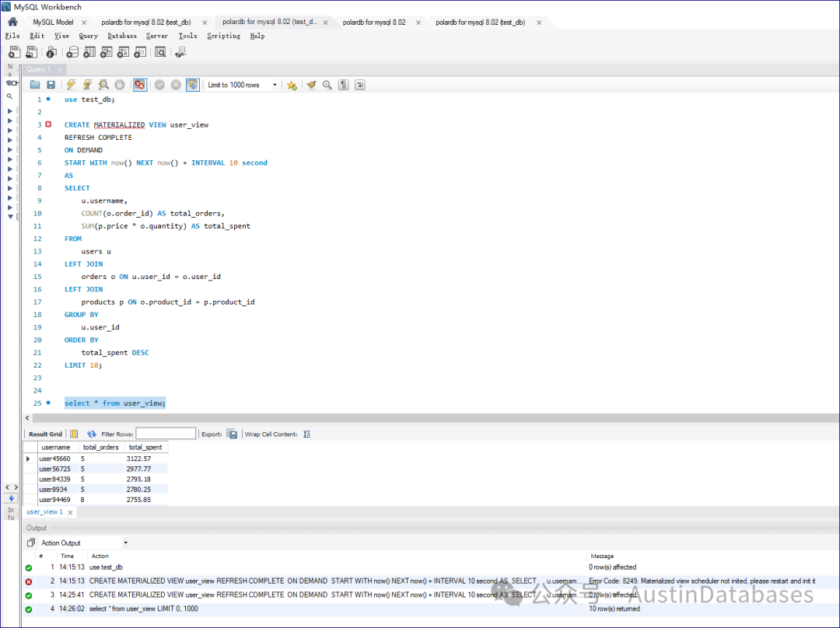Stop the executing query hand icon
The width and height of the screenshot is (840, 628).
pos(120,85)
